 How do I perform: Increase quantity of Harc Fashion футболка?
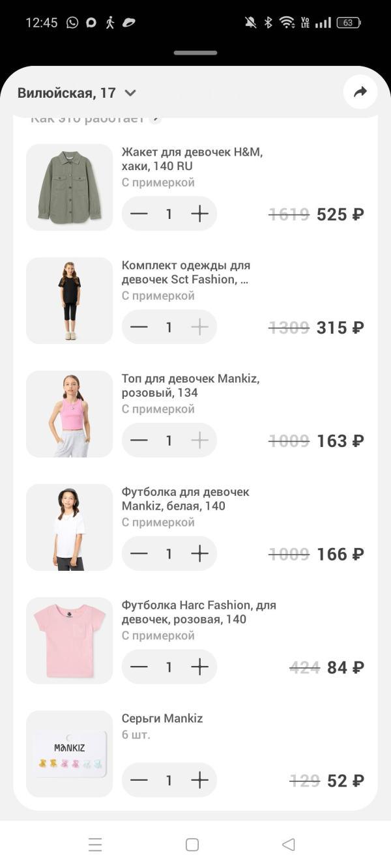click(199, 667)
